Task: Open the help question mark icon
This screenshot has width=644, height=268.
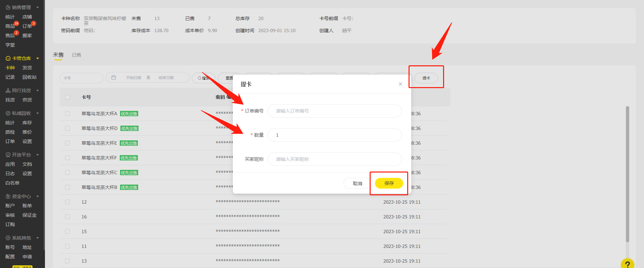Action: [627, 264]
